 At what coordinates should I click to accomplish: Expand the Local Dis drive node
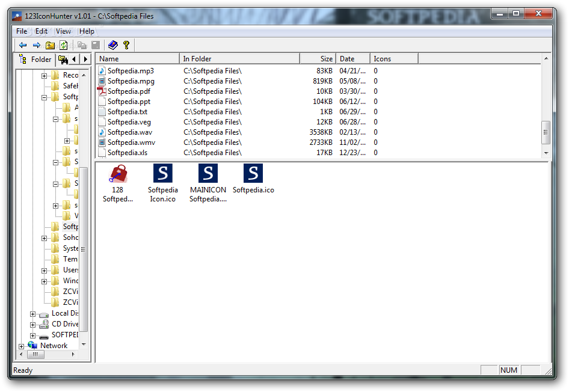32,314
